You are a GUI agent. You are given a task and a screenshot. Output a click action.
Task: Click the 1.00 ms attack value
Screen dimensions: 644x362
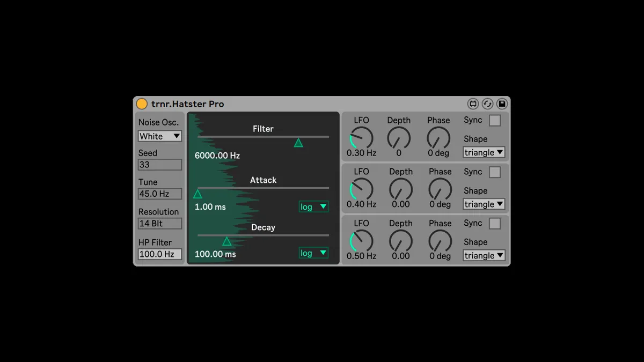tap(210, 206)
